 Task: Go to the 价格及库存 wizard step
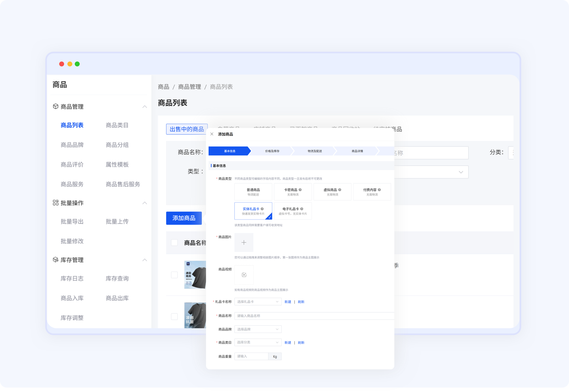pyautogui.click(x=272, y=151)
